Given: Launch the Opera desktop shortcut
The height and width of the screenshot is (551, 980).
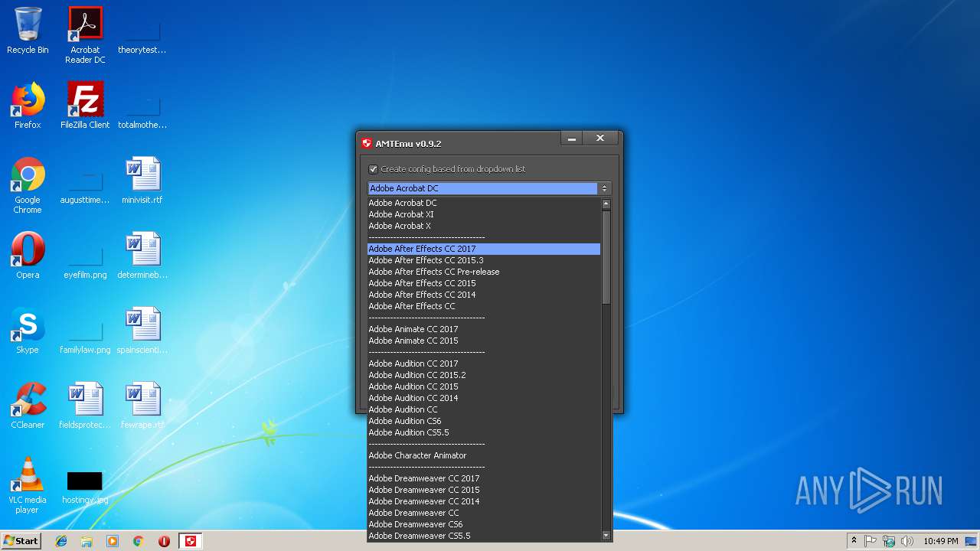Looking at the screenshot, I should [28, 256].
